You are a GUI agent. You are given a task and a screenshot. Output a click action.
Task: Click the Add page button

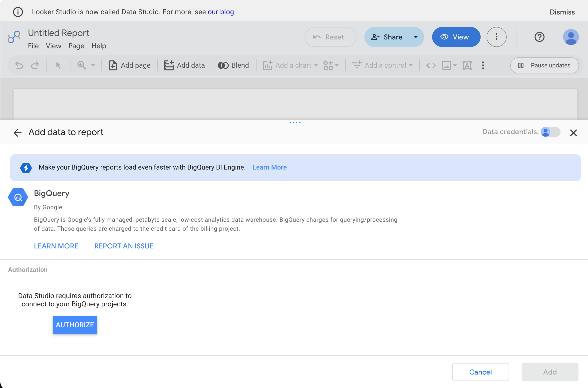coord(129,65)
